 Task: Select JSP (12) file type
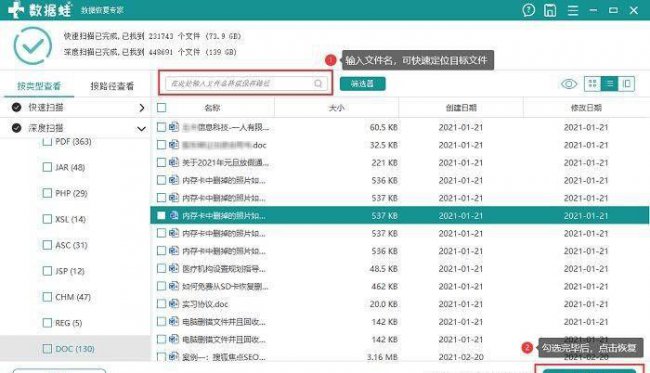point(70,271)
